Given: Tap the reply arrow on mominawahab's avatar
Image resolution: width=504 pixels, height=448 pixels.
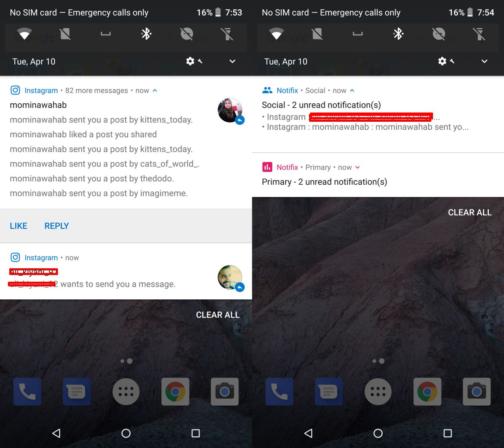Looking at the screenshot, I should (x=239, y=120).
